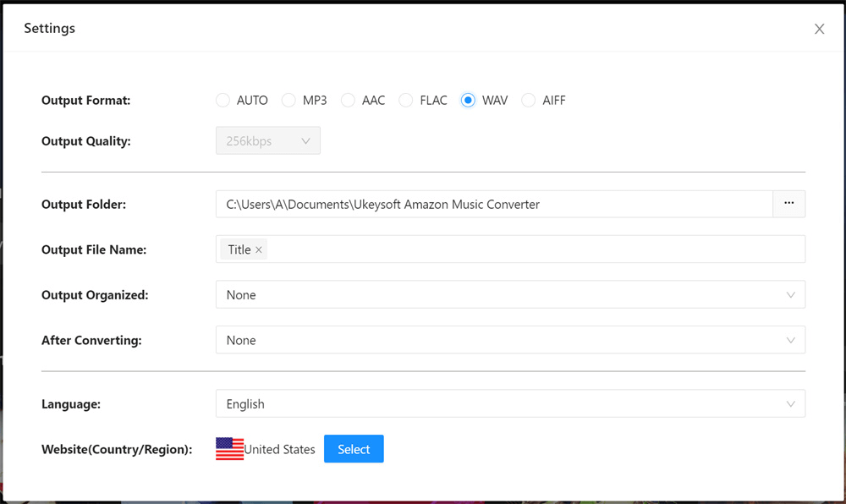
Task: Close the Settings dialog
Action: point(819,28)
